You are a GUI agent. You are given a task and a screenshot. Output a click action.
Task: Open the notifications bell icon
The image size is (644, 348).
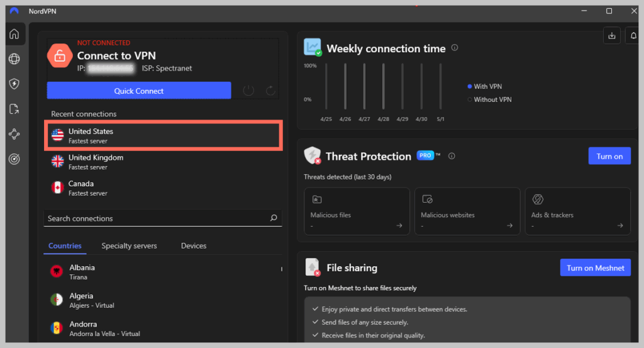633,36
